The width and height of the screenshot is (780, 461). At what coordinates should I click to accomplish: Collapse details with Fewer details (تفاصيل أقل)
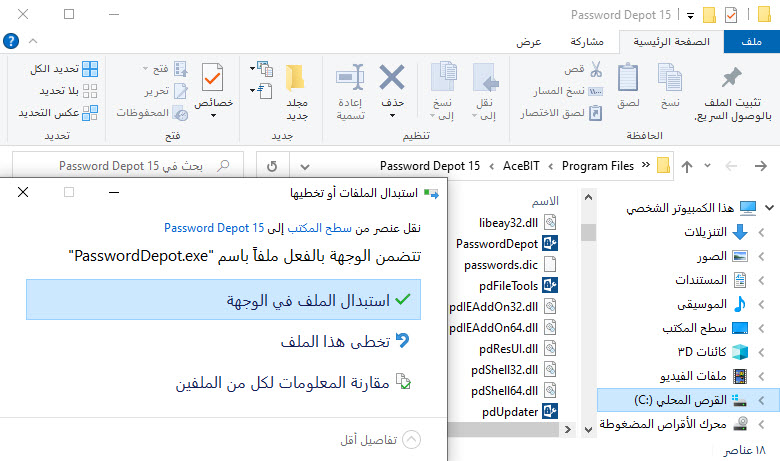pyautogui.click(x=381, y=440)
